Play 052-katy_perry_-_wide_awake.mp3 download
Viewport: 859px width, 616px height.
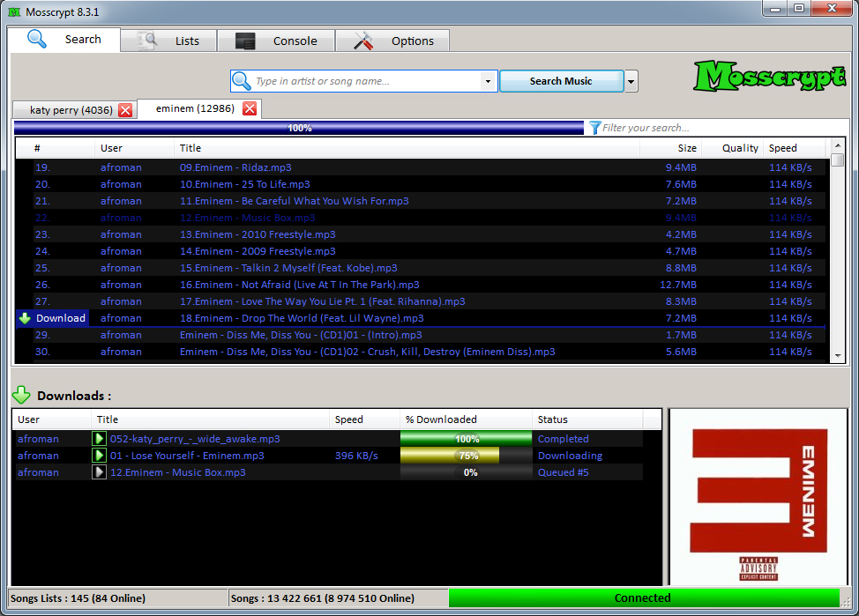[99, 439]
